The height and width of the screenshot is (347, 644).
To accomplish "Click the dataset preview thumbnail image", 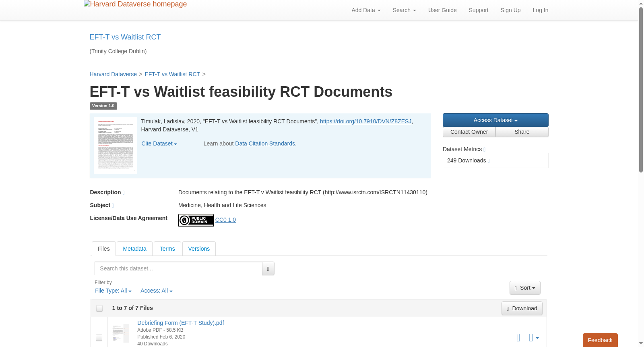I will [x=116, y=145].
